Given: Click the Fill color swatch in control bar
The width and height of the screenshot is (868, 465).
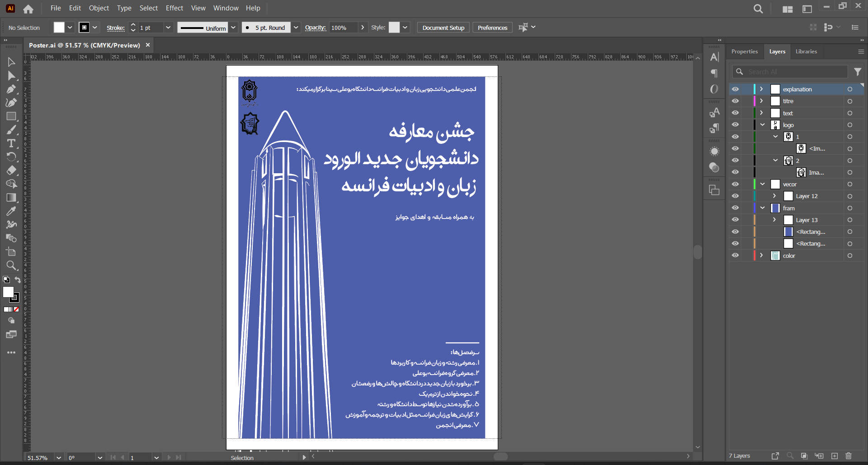Looking at the screenshot, I should point(59,28).
